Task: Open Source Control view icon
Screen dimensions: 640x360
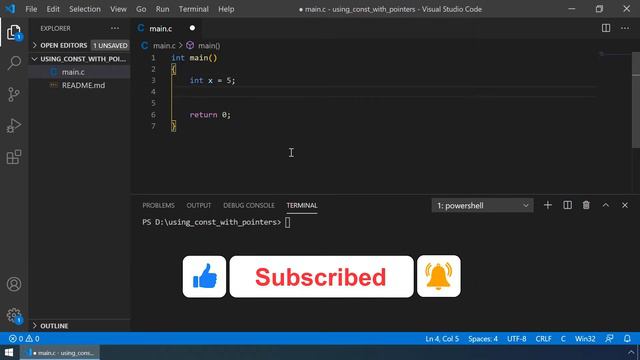Action: [14, 95]
